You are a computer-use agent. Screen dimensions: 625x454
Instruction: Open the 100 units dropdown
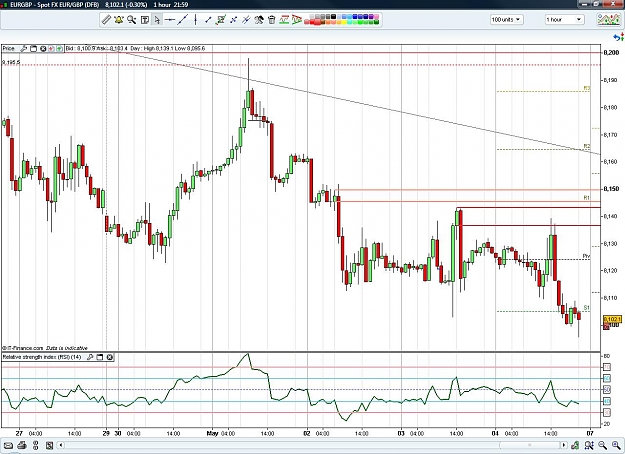pos(507,20)
